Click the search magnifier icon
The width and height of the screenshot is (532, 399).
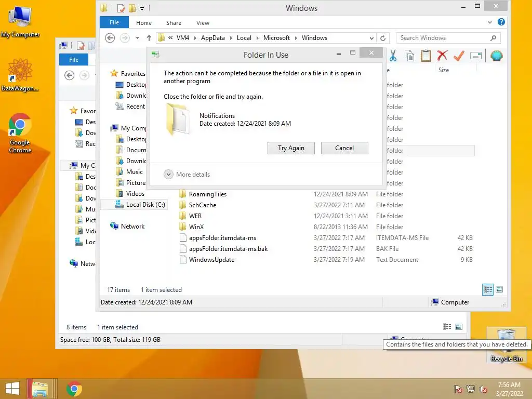(494, 38)
